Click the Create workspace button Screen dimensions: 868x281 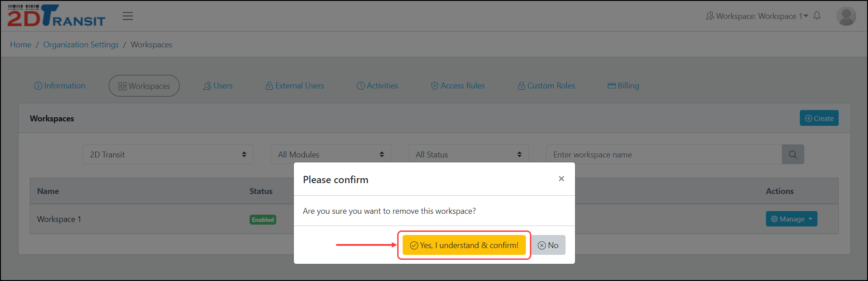[x=819, y=118]
